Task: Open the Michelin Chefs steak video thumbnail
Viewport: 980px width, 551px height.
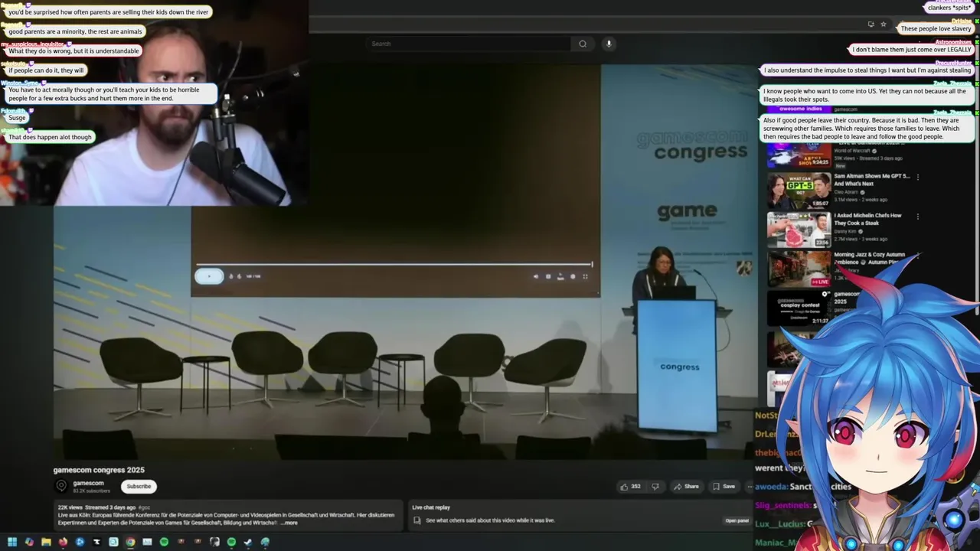Action: 799,230
